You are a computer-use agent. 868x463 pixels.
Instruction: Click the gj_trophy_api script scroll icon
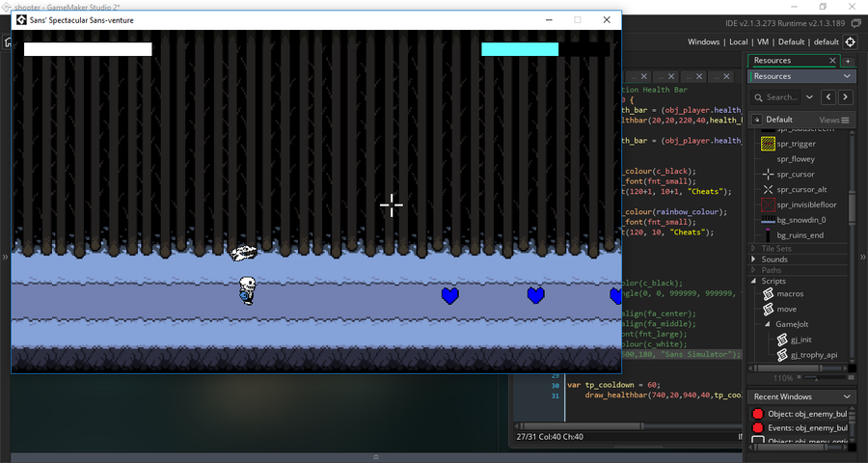click(x=781, y=355)
